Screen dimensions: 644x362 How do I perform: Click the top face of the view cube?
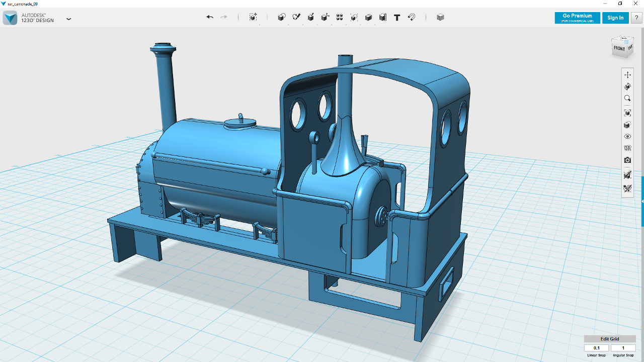[x=623, y=39]
